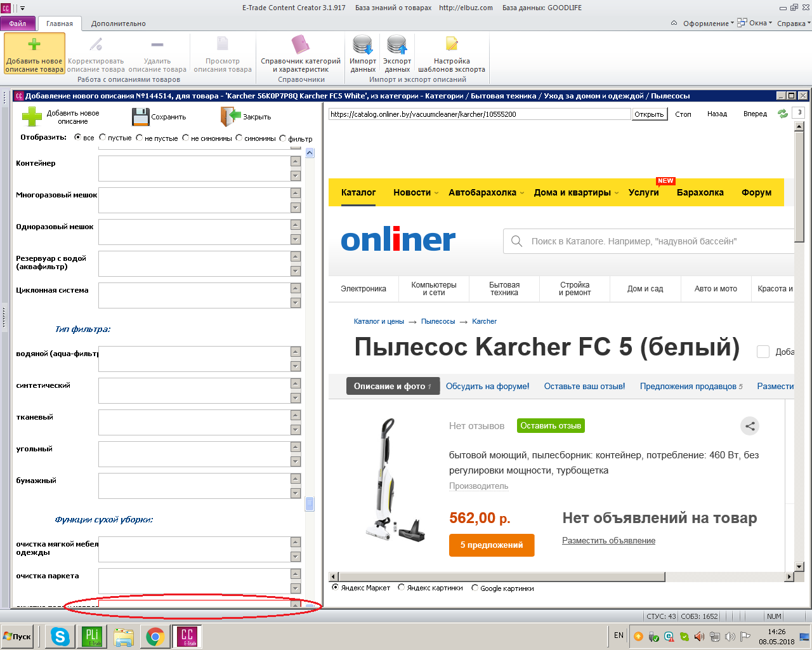Image resolution: width=812 pixels, height=650 pixels.
Task: Select the Яндекс Маркет radio button
Action: point(336,587)
